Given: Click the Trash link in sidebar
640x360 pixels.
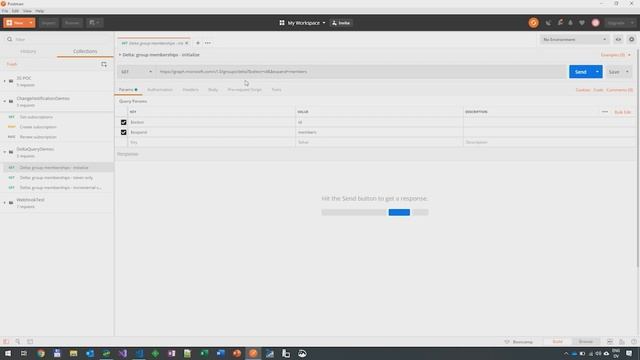Looking at the screenshot, I should [x=11, y=64].
